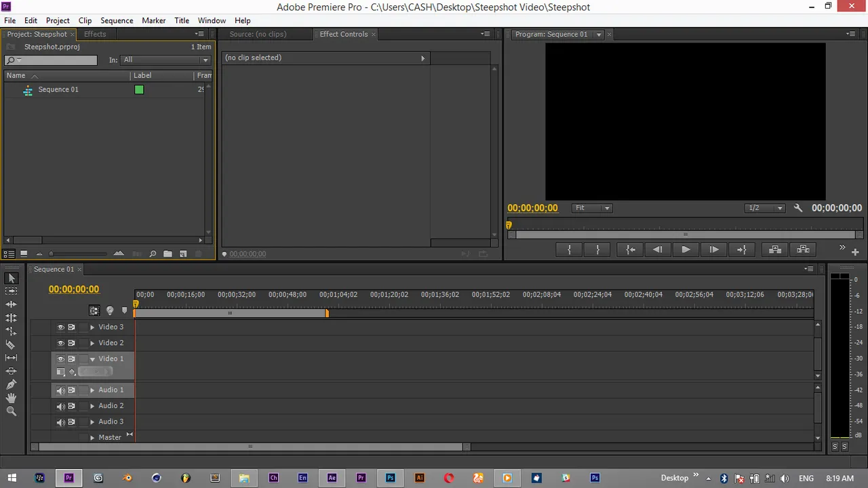This screenshot has height=488, width=868.
Task: Click the Mark In button
Action: point(569,249)
